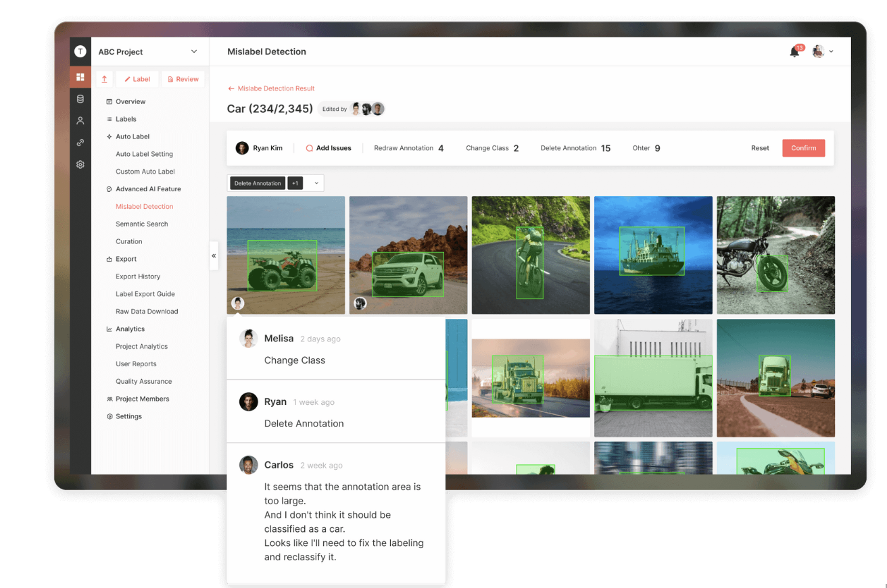Collapse the sidebar with the double-chevron handle
Screen dimensions: 887x588
click(x=214, y=255)
